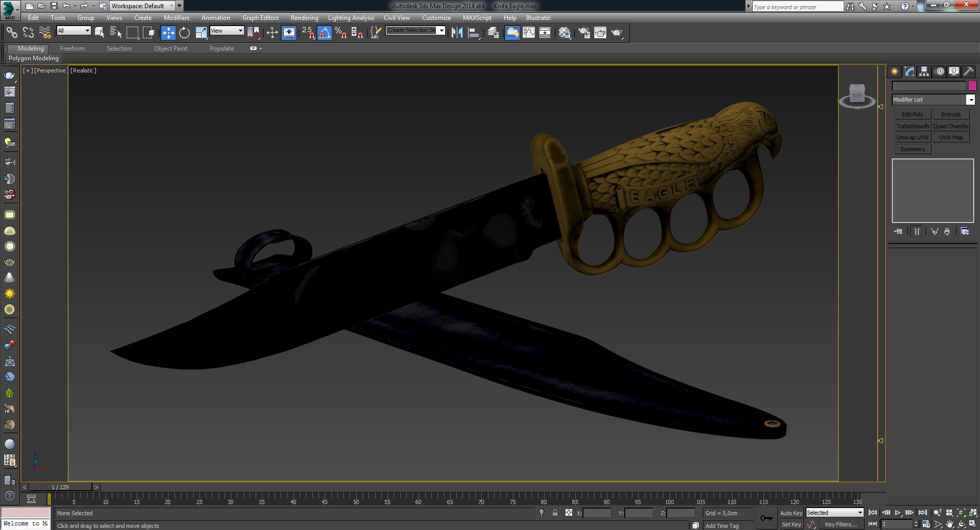
Task: Open the Hierarchy command panel tab
Action: point(924,71)
